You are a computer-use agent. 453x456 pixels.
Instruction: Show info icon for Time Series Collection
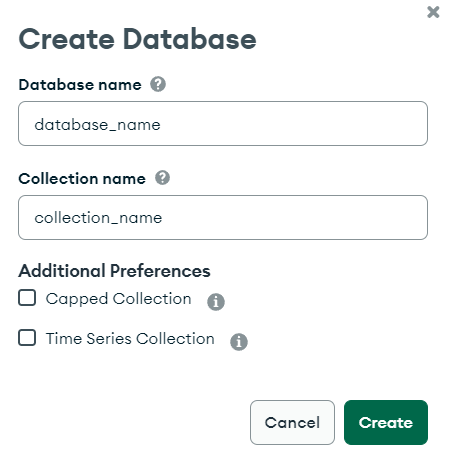tap(239, 342)
